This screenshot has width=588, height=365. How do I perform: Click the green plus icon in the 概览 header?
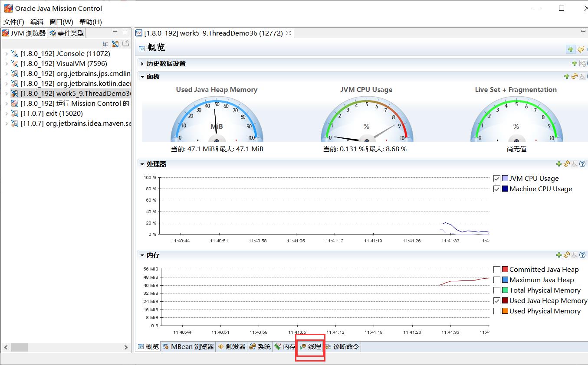point(571,49)
